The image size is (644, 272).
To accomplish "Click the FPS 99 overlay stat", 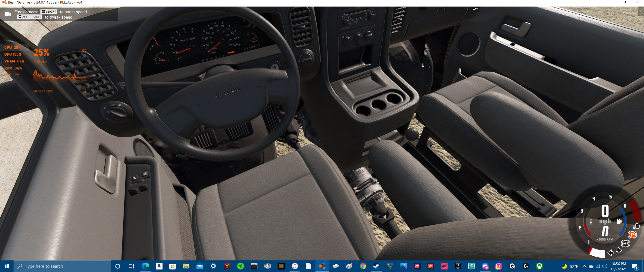I will (x=12, y=75).
